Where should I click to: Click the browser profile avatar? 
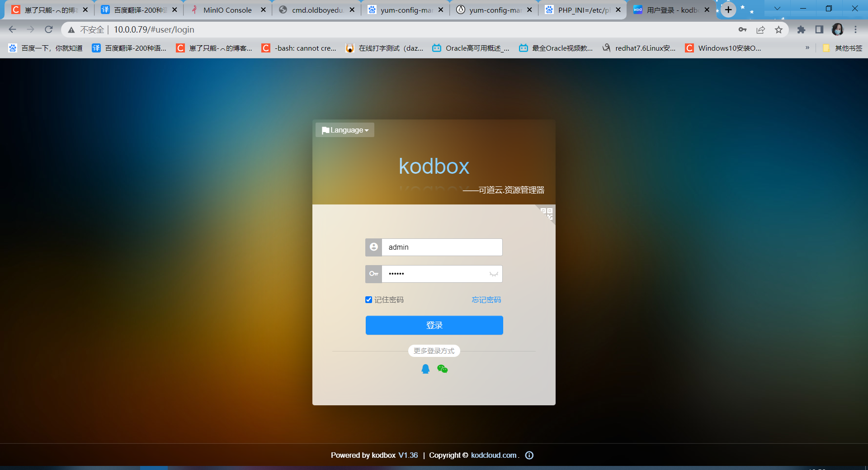coord(838,29)
